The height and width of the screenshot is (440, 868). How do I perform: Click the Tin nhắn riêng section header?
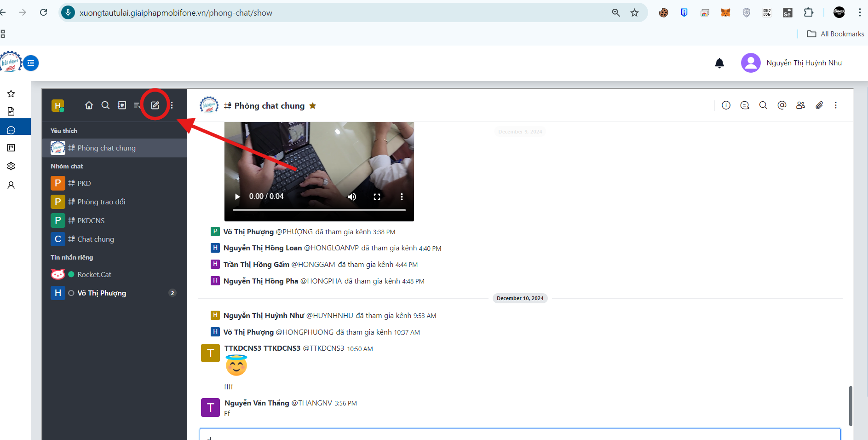click(x=72, y=257)
